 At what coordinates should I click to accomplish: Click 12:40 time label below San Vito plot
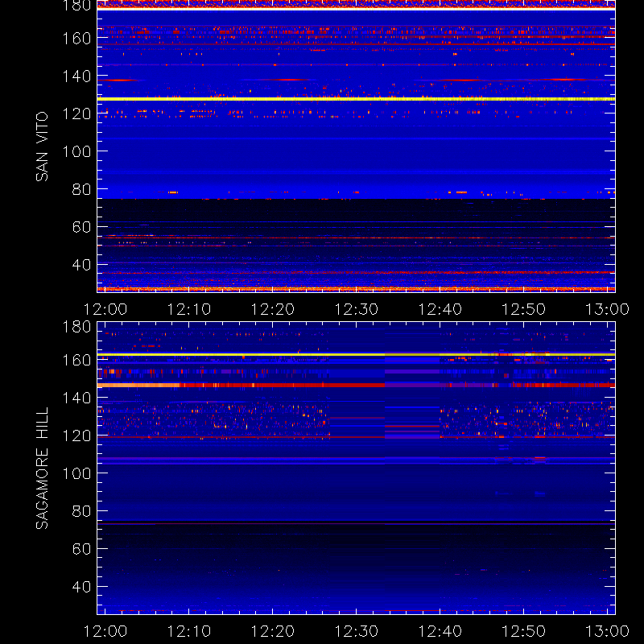click(440, 309)
